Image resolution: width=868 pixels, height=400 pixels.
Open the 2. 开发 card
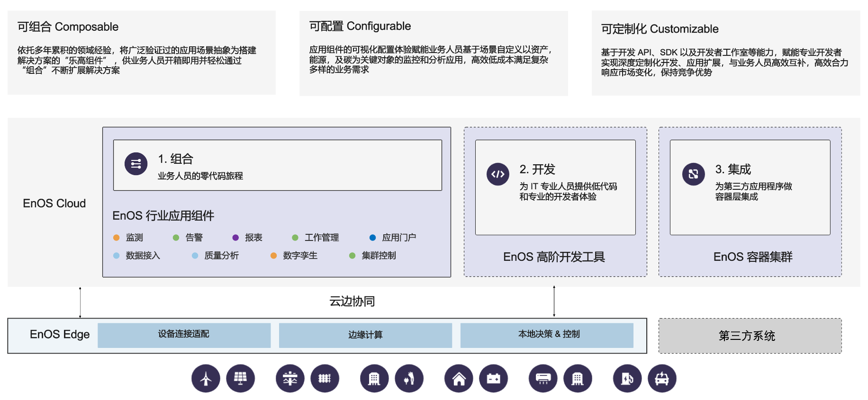coord(555,187)
